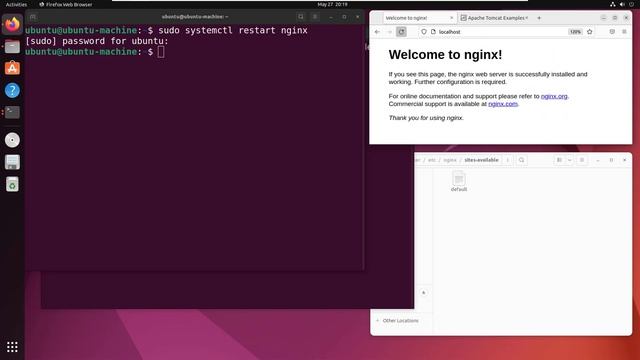The width and height of the screenshot is (640, 360).
Task: Follow the nginx.org link
Action: 554,96
